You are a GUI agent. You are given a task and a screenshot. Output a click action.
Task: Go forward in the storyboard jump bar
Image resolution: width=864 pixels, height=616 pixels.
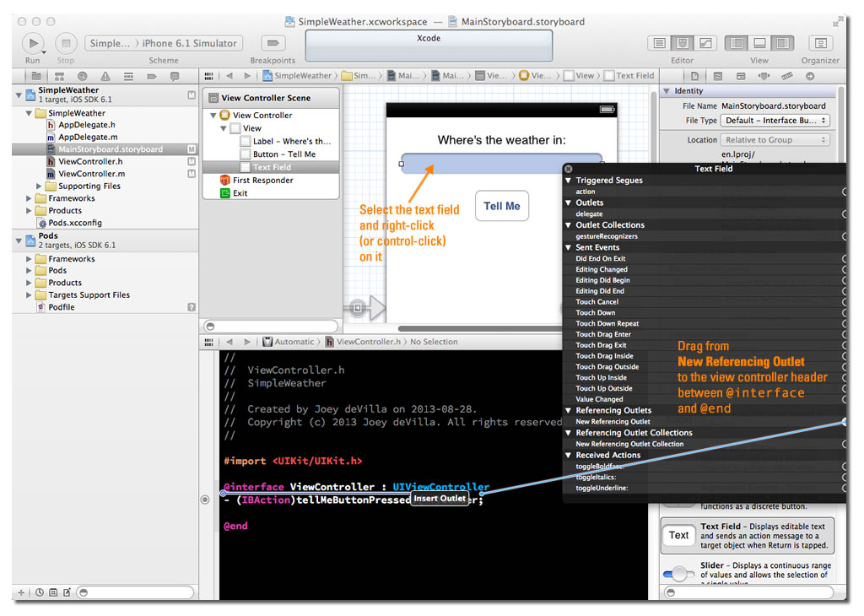coord(247,75)
